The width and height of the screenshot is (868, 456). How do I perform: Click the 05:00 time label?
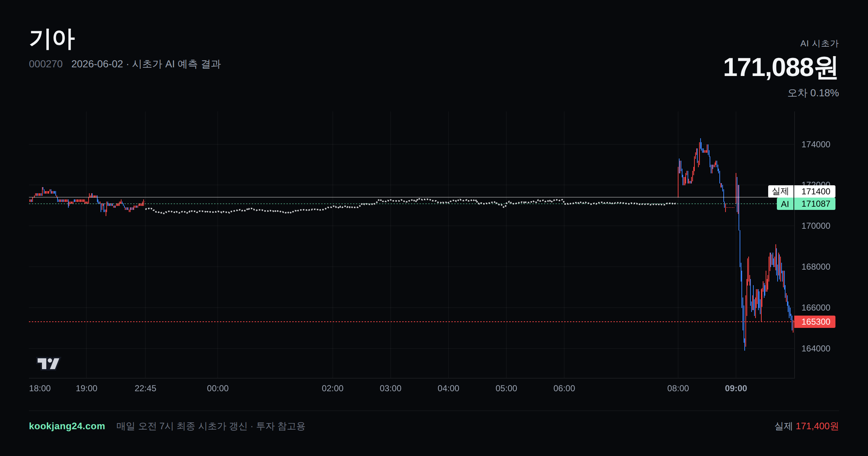click(506, 388)
